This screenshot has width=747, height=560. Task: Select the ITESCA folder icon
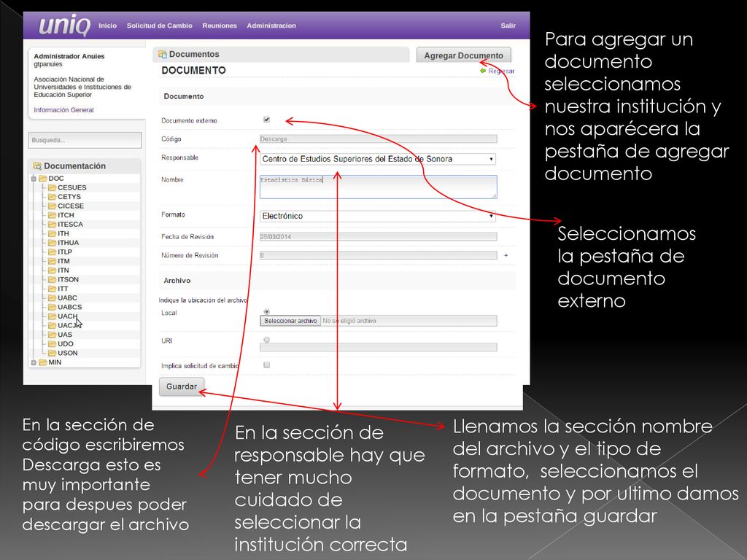pyautogui.click(x=52, y=225)
